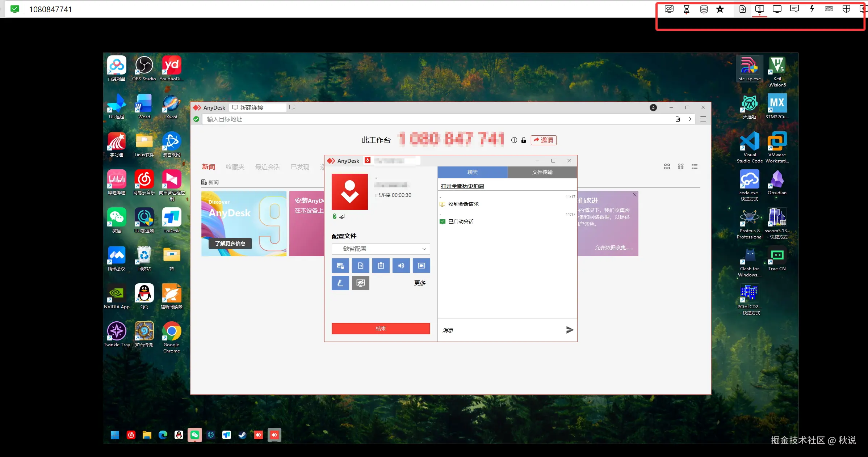Click the star favorites icon in toolbar
This screenshot has height=457, width=868.
tap(720, 9)
